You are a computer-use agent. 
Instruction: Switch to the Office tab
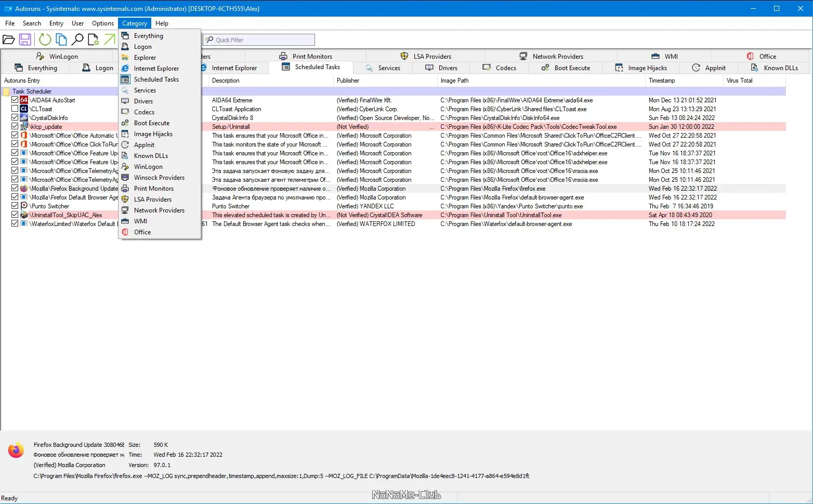coord(761,57)
